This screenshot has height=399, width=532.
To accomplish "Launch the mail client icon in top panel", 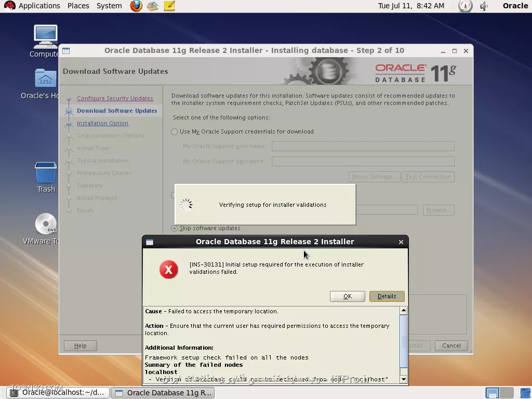I will [152, 6].
